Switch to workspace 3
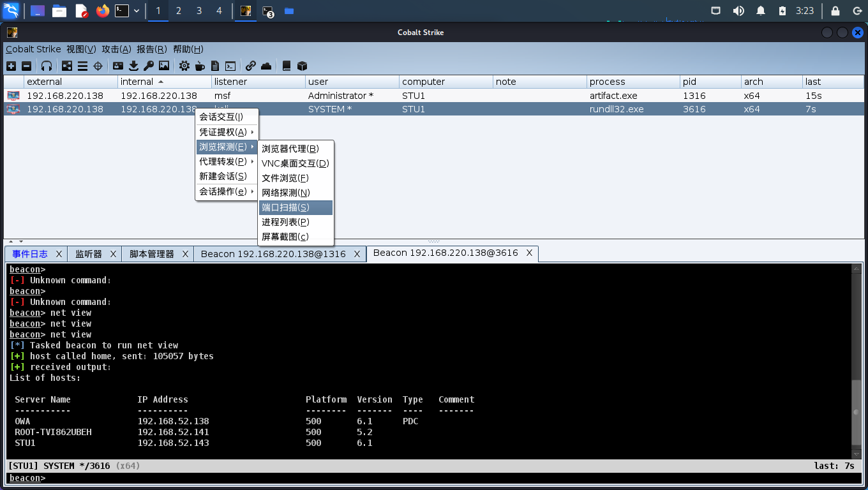This screenshot has width=868, height=490. 199,11
